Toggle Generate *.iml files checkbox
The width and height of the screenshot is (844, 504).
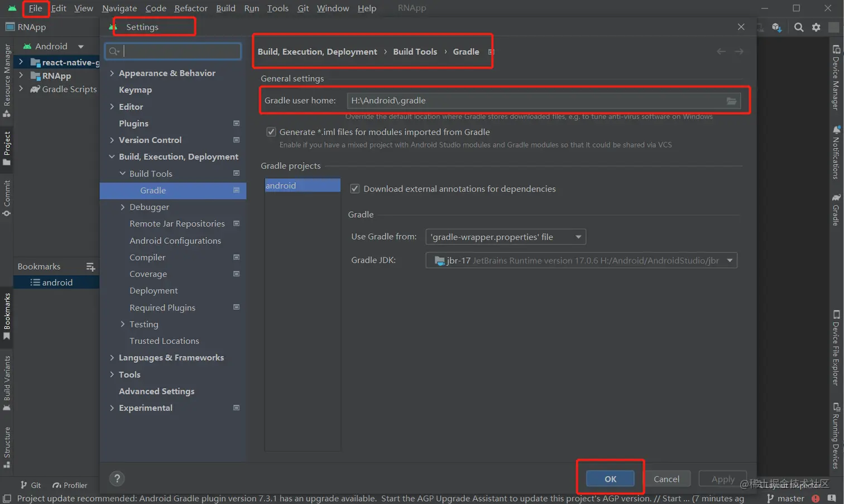coord(271,132)
